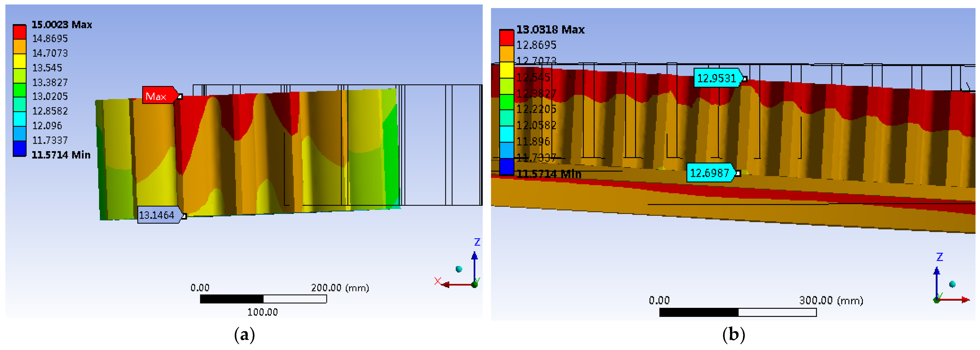Click the yellow swatch in right legend

click(x=506, y=70)
